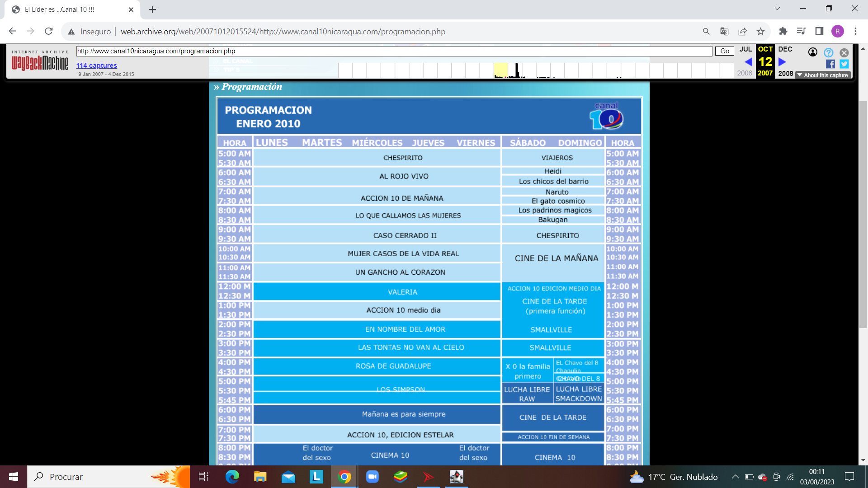Viewport: 868px width, 488px height.
Task: Click the browser forward arrow
Action: pyautogui.click(x=31, y=31)
